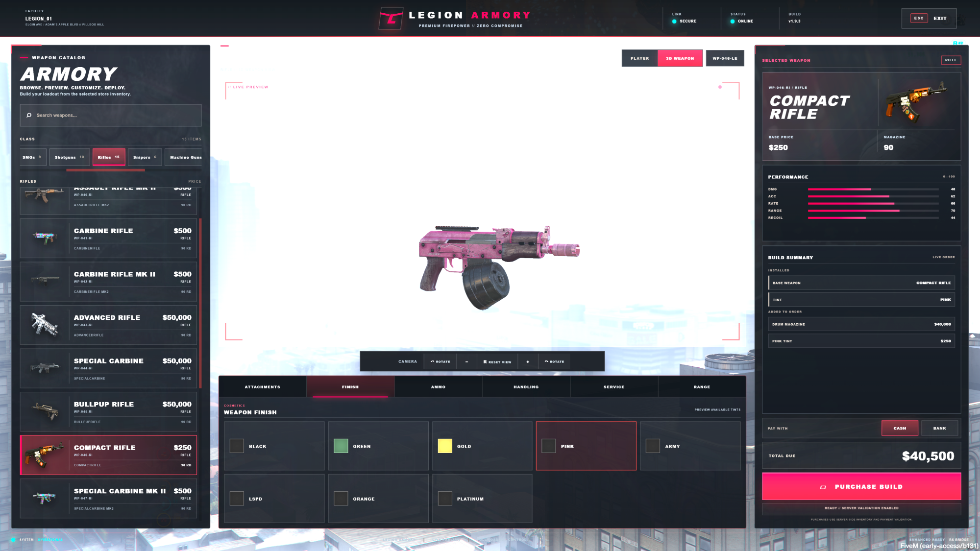
Task: Open the Attachments tab
Action: (x=263, y=387)
